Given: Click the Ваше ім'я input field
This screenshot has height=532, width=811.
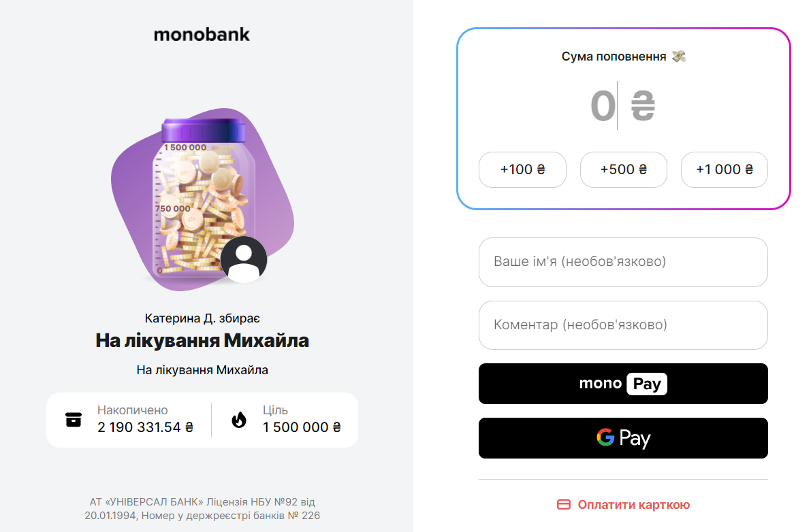Looking at the screenshot, I should coord(623,262).
